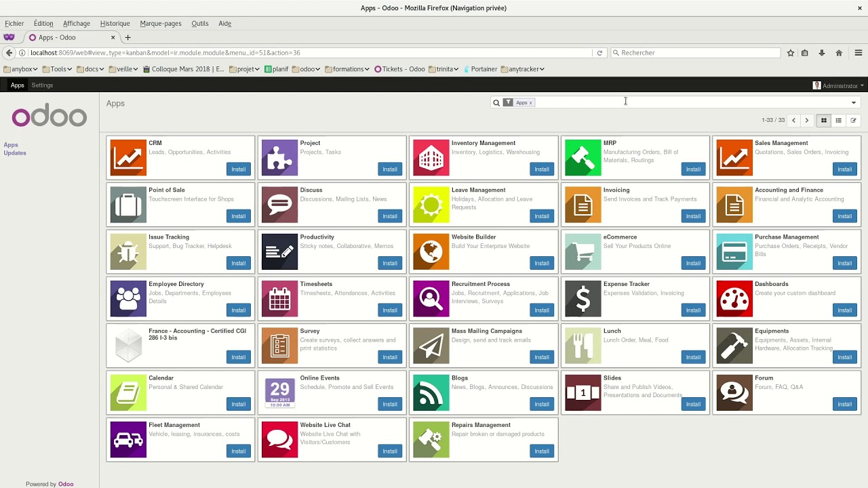Expand the anybox bookmarks folder

click(x=21, y=69)
